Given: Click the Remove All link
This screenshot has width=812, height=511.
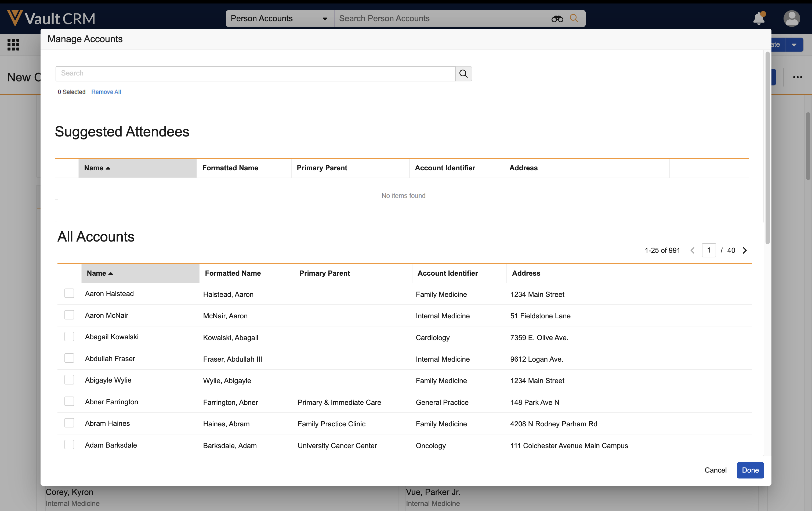Looking at the screenshot, I should point(106,92).
